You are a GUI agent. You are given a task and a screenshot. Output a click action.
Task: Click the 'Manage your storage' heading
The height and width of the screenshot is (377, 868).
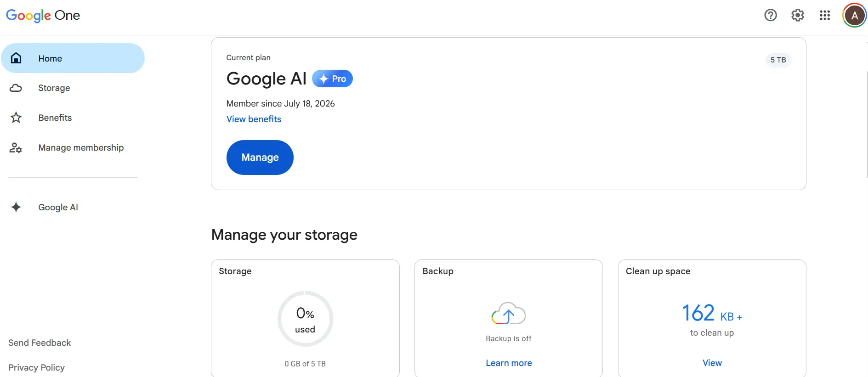[x=284, y=235]
